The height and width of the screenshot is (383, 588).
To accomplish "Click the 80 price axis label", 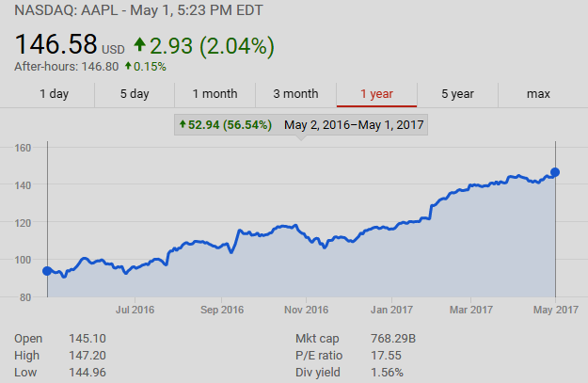I will point(25,297).
